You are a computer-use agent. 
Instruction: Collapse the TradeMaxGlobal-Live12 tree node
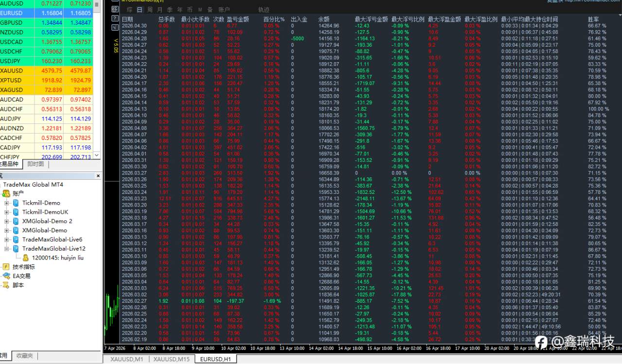pos(7,248)
